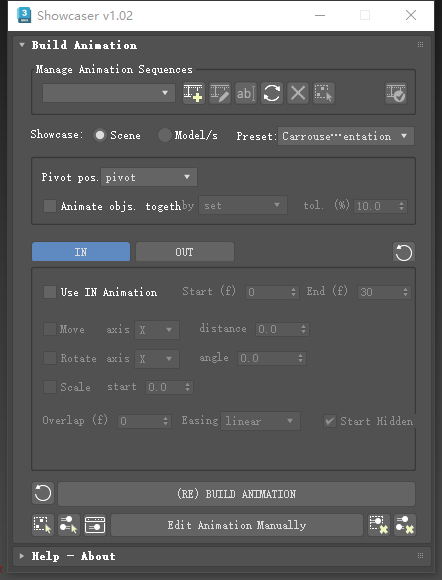This screenshot has width=442, height=580.
Task: Click the select keys cursor icon, bottom row
Action: tap(69, 525)
